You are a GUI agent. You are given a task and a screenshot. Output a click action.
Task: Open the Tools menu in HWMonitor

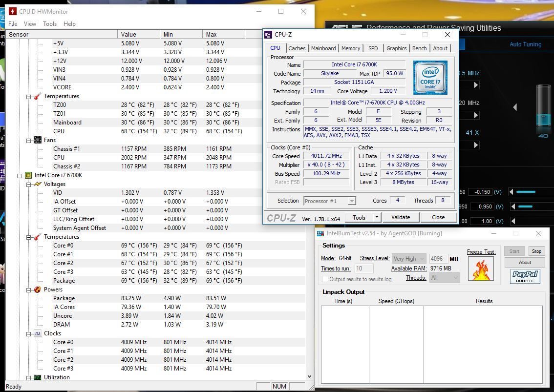49,23
